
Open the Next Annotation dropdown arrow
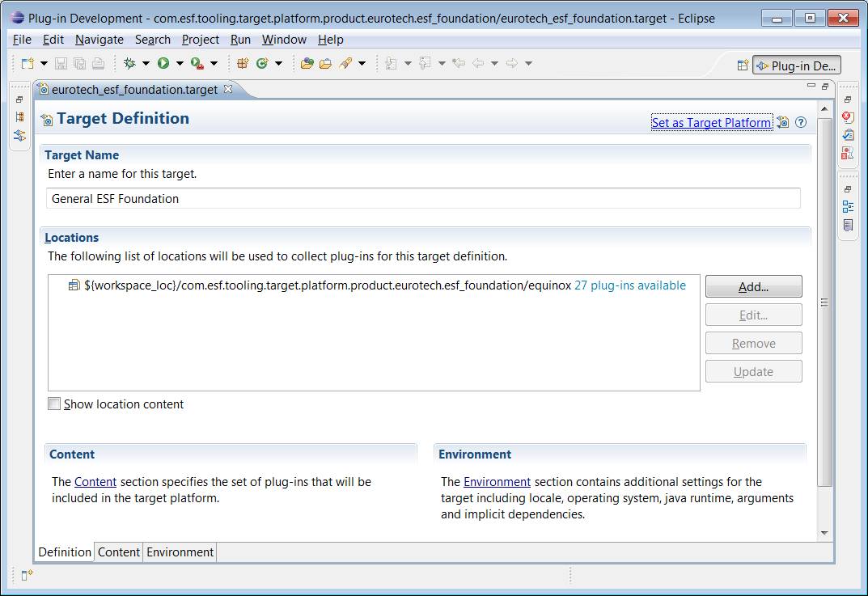tap(408, 64)
